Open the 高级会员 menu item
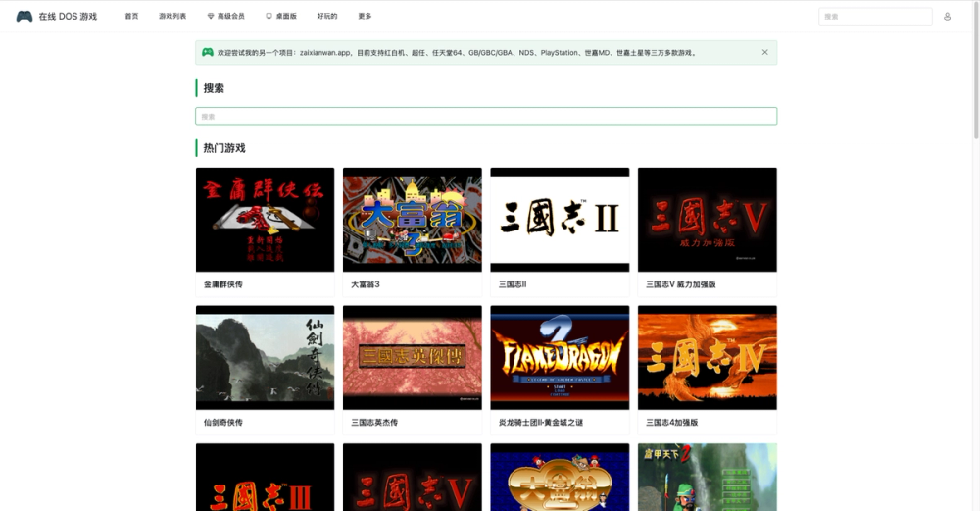The height and width of the screenshot is (511, 980). 225,17
